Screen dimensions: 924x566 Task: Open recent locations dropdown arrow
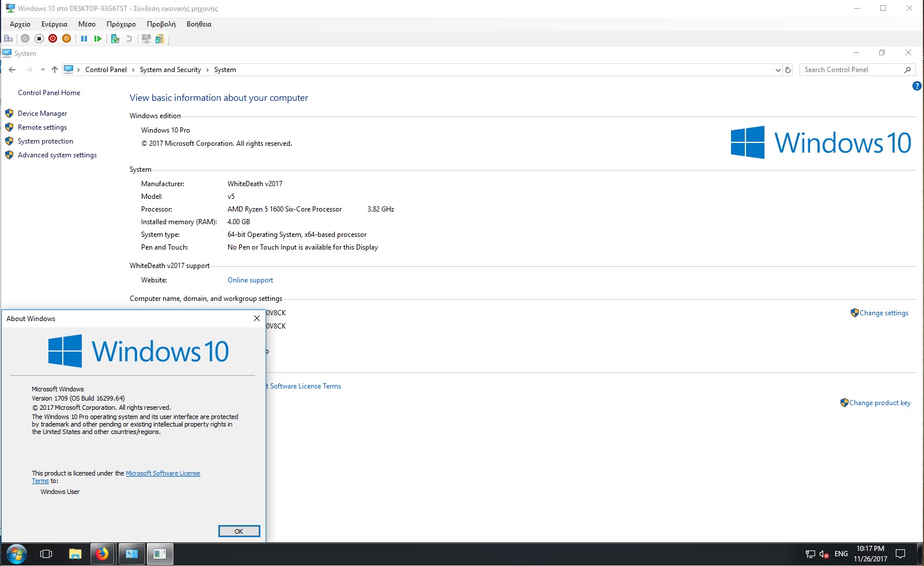point(43,70)
